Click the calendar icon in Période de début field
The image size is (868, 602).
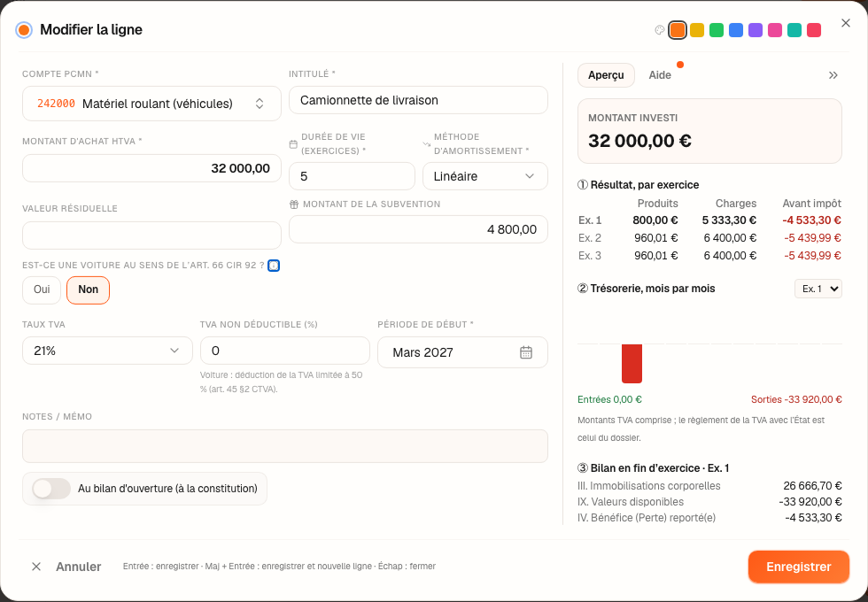(526, 352)
